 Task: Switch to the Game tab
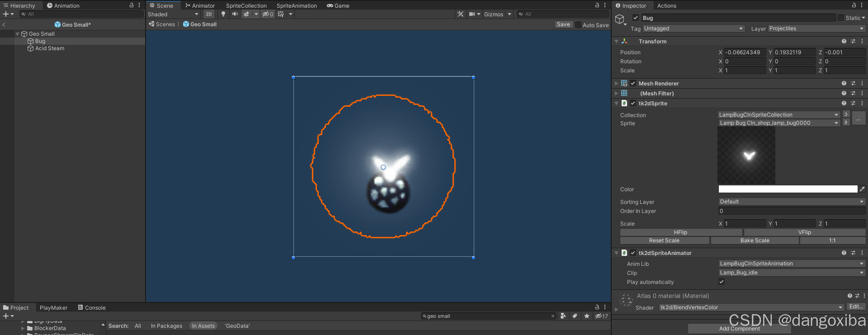coord(338,5)
